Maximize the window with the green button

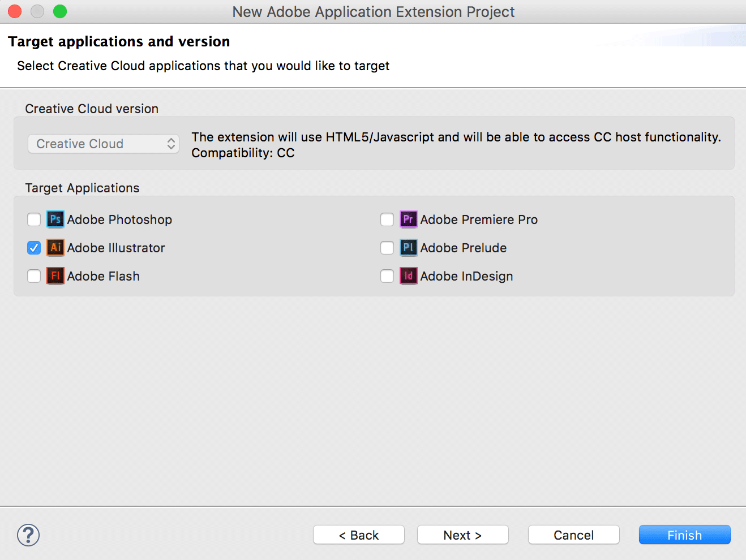coord(60,11)
